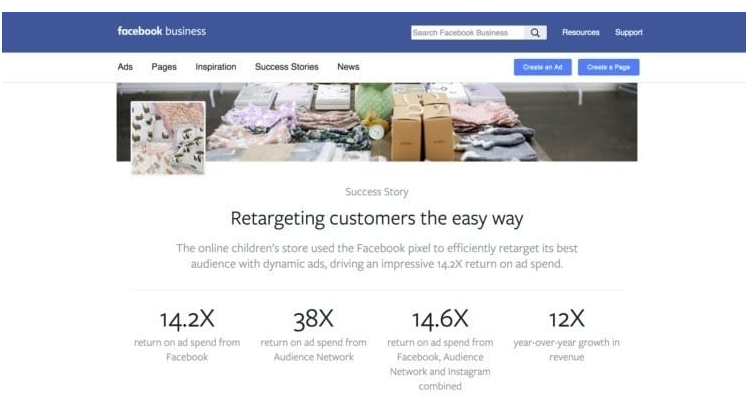Select the 12X year-over-year growth statistic
This screenshot has width=746, height=397.
pyautogui.click(x=566, y=335)
